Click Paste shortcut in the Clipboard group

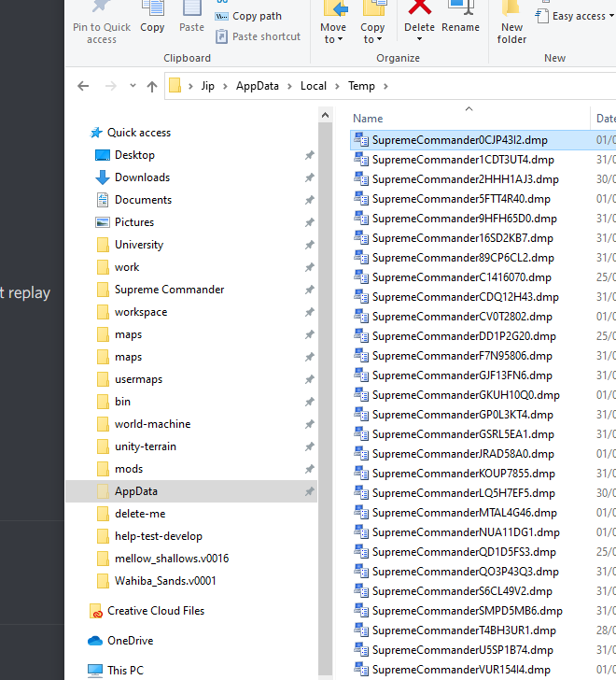pos(258,36)
